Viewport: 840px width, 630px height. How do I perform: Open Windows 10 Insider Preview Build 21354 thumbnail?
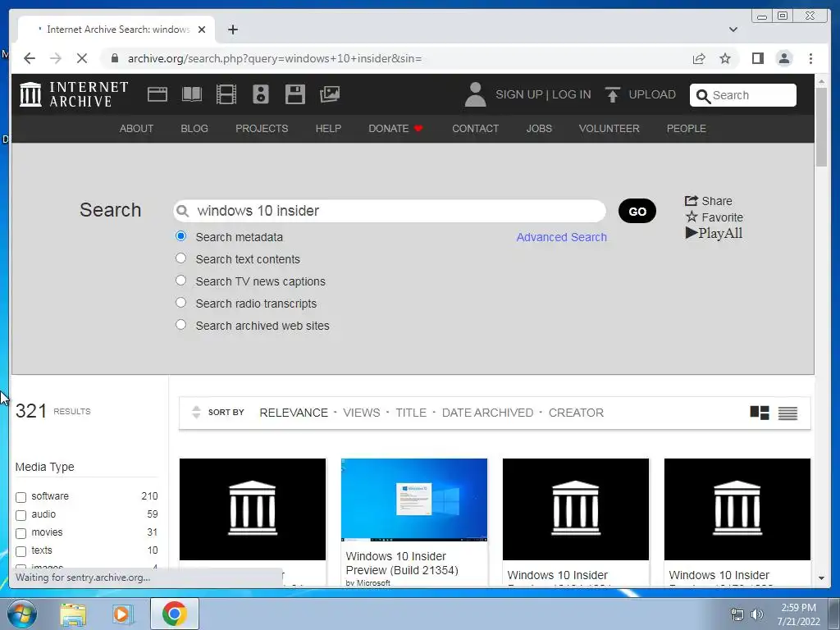point(414,500)
